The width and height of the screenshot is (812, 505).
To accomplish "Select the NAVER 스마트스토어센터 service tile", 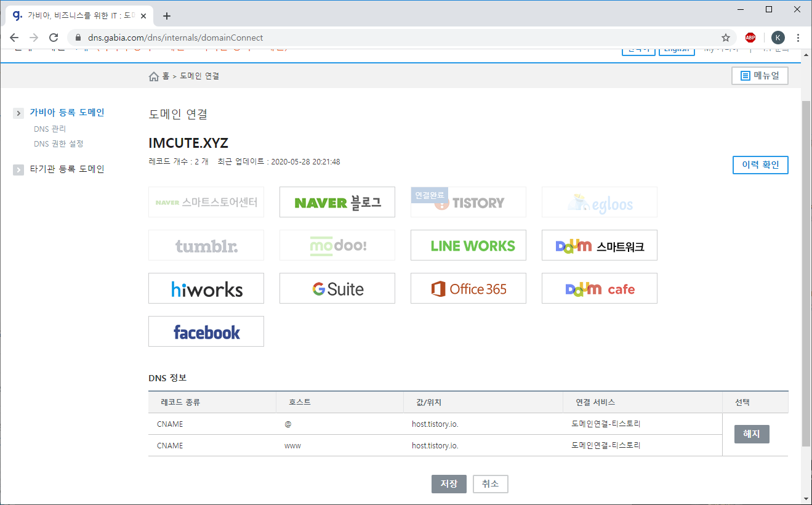I will tap(206, 202).
